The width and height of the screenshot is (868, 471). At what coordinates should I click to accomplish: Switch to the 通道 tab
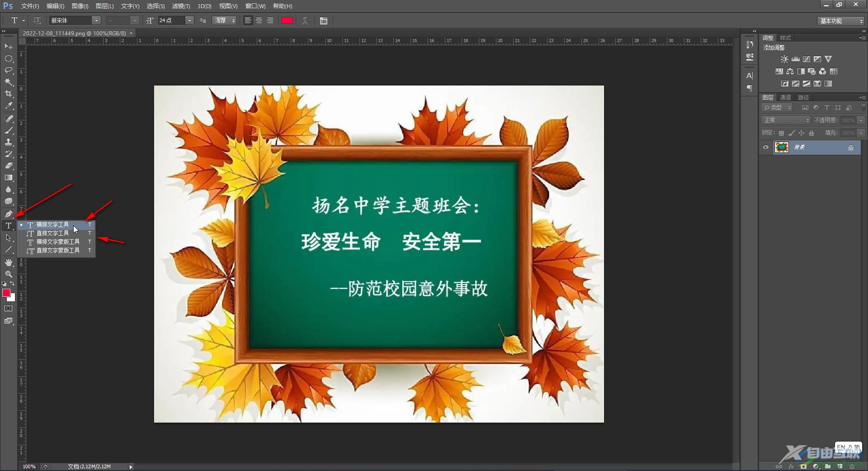(x=786, y=97)
